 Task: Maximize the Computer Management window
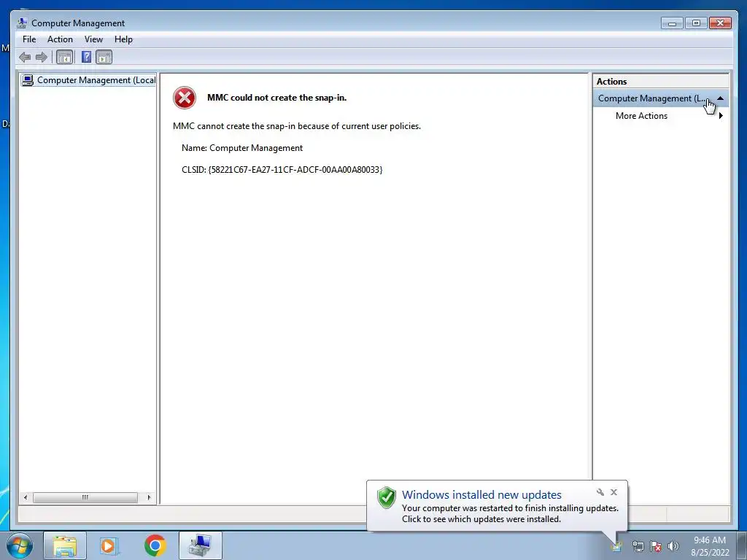click(696, 23)
